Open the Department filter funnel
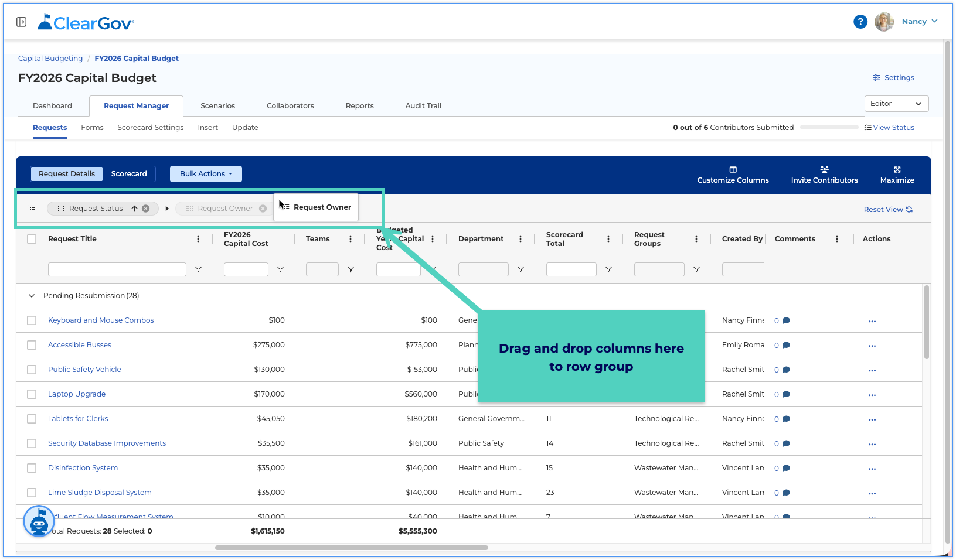Viewport: 956px width, 560px height. pyautogui.click(x=520, y=269)
